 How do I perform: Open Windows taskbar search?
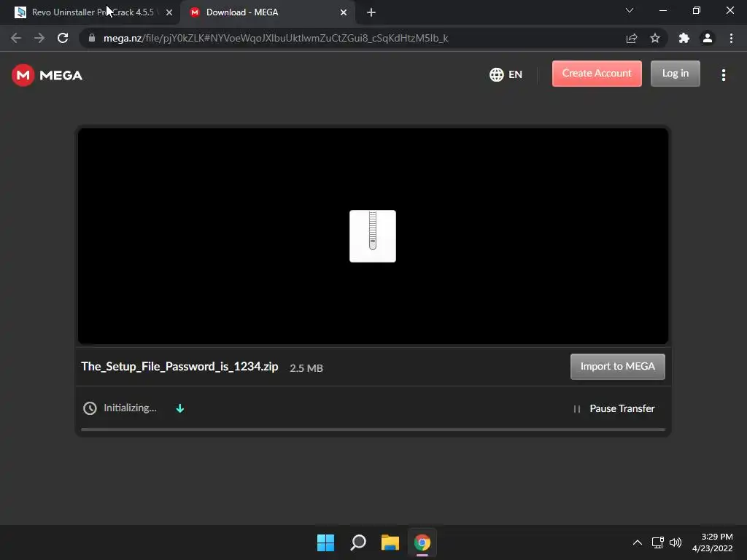357,542
